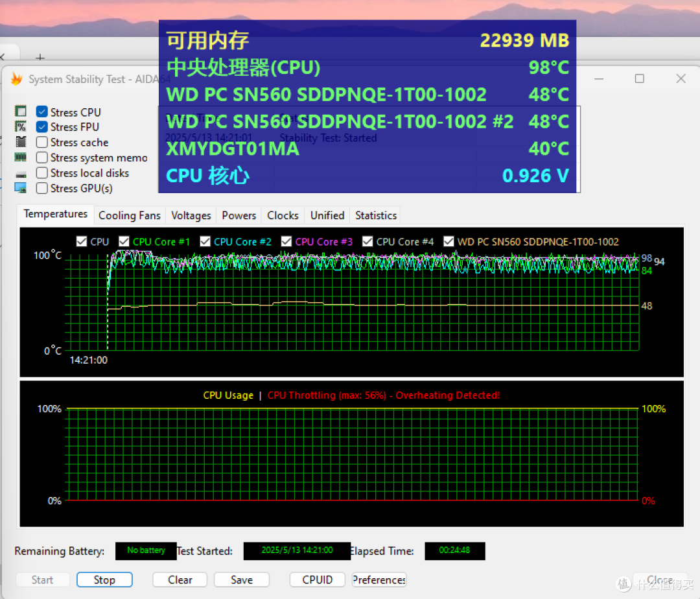This screenshot has height=599, width=700.
Task: Click the 48 temperature reading on graph right edge
Action: [x=646, y=306]
